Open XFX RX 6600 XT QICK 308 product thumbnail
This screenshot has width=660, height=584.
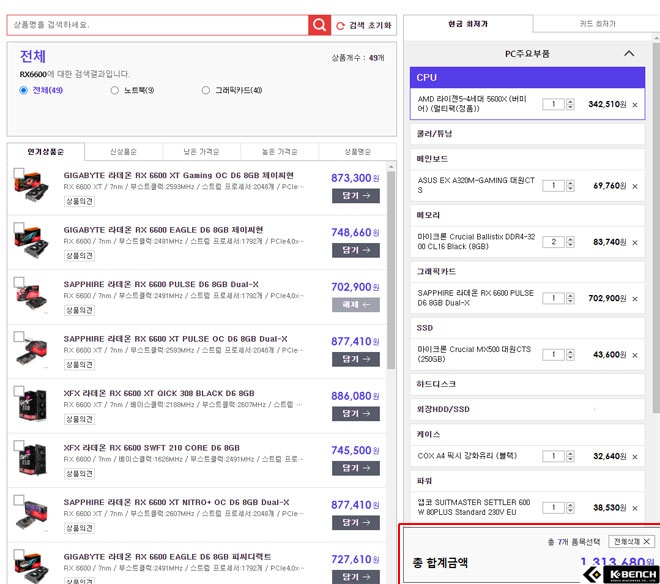tap(32, 405)
